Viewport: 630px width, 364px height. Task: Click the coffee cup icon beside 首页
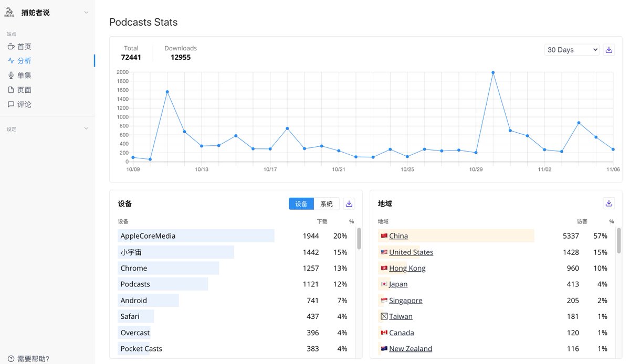click(11, 47)
